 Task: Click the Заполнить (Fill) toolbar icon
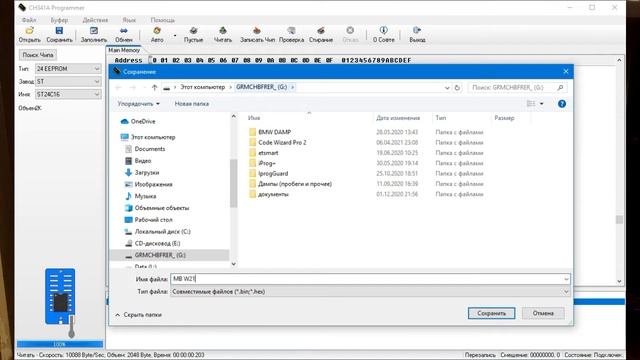pyautogui.click(x=93, y=35)
